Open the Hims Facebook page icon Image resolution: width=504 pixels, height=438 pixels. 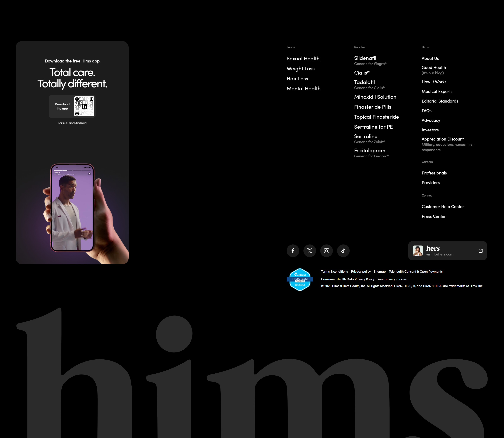(293, 251)
